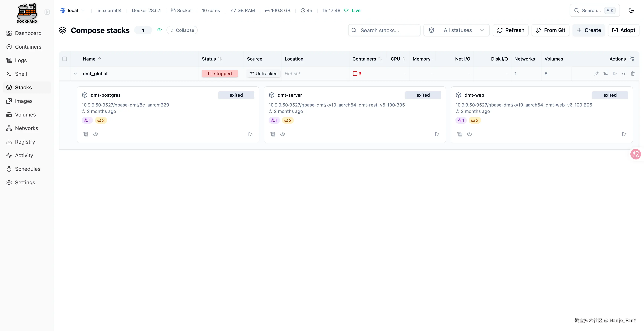
Task: Select all stacks header checkbox
Action: point(65,59)
